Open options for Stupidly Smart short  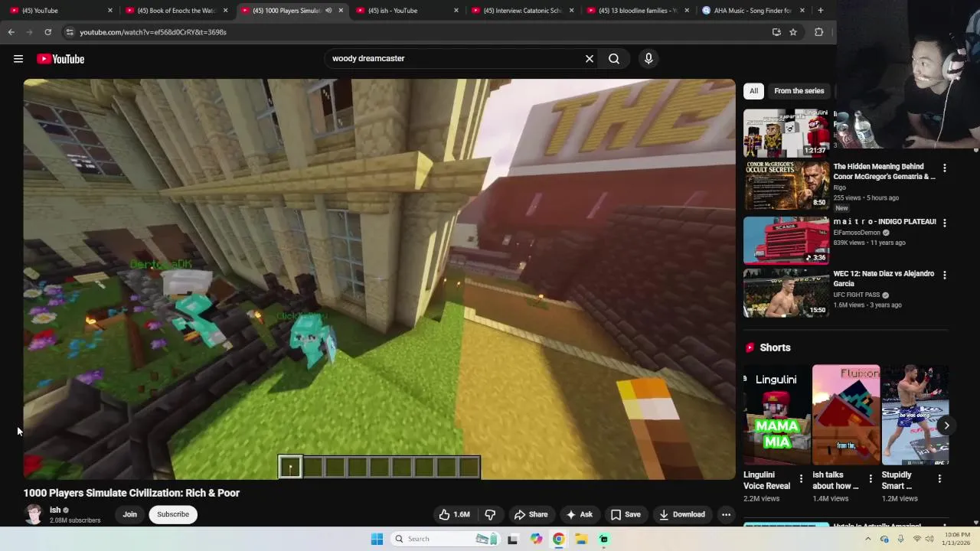(939, 479)
